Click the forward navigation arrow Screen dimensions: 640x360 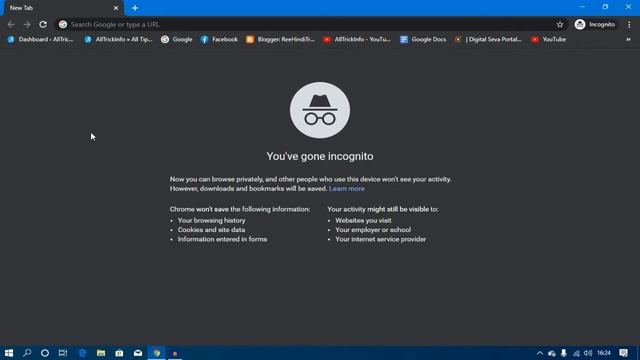click(27, 24)
